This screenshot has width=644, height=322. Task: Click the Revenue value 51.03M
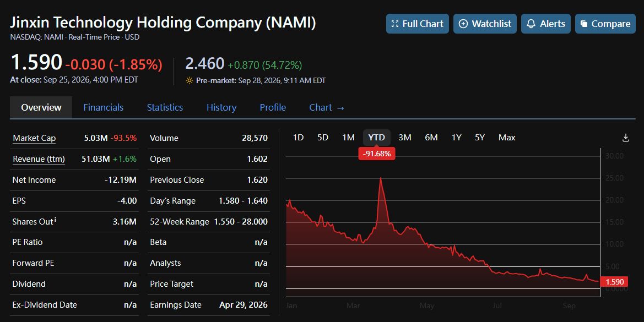pyautogui.click(x=96, y=159)
